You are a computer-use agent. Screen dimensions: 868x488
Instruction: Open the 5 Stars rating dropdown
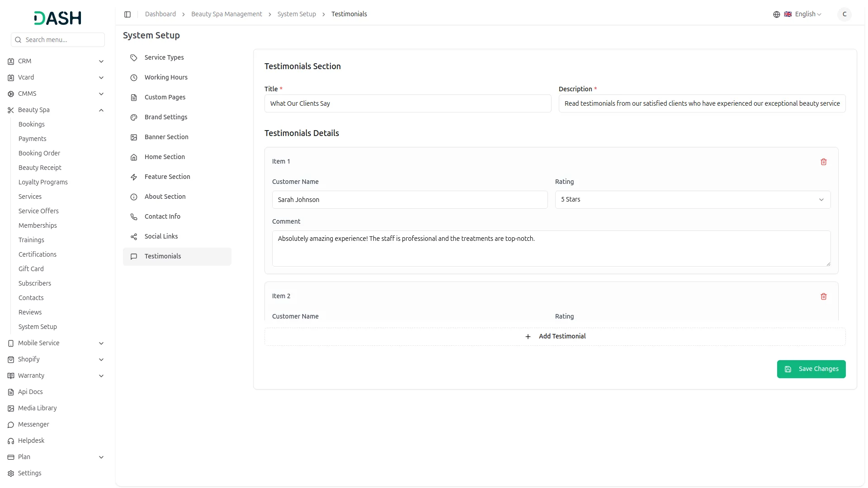pyautogui.click(x=692, y=200)
